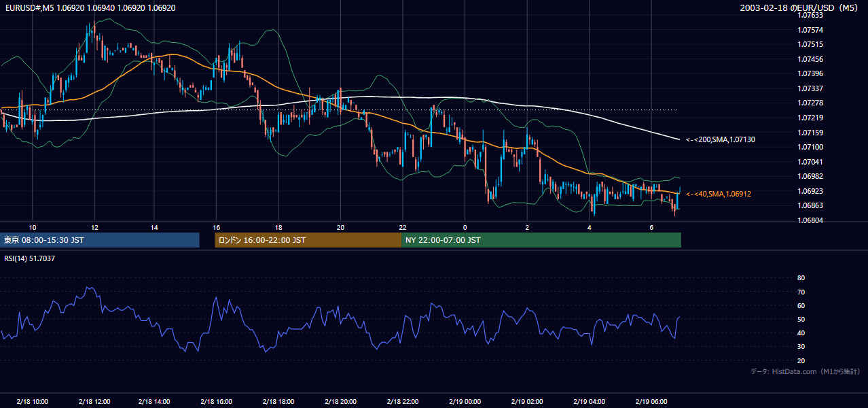Click price axis value 1.06982
Viewport: 868px width, 408px height.
(x=810, y=176)
